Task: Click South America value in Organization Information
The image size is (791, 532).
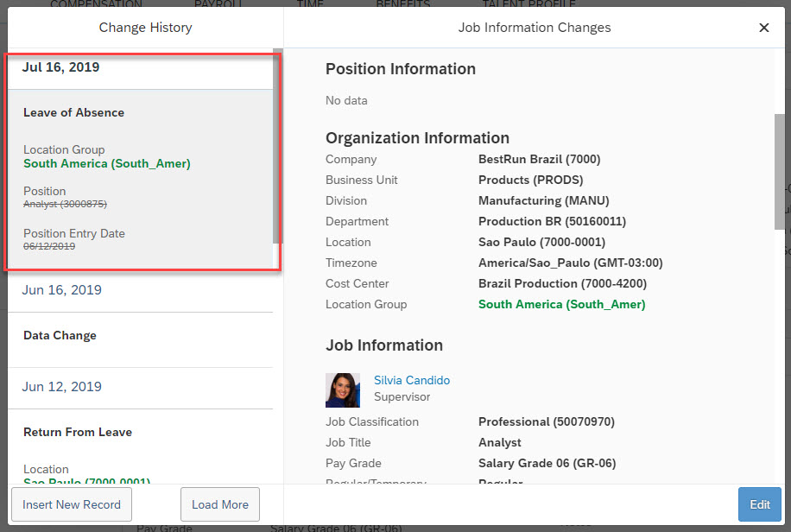Action: click(562, 304)
